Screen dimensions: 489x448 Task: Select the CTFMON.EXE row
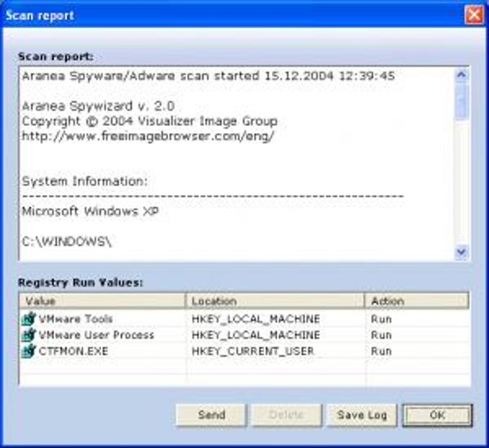pyautogui.click(x=244, y=352)
